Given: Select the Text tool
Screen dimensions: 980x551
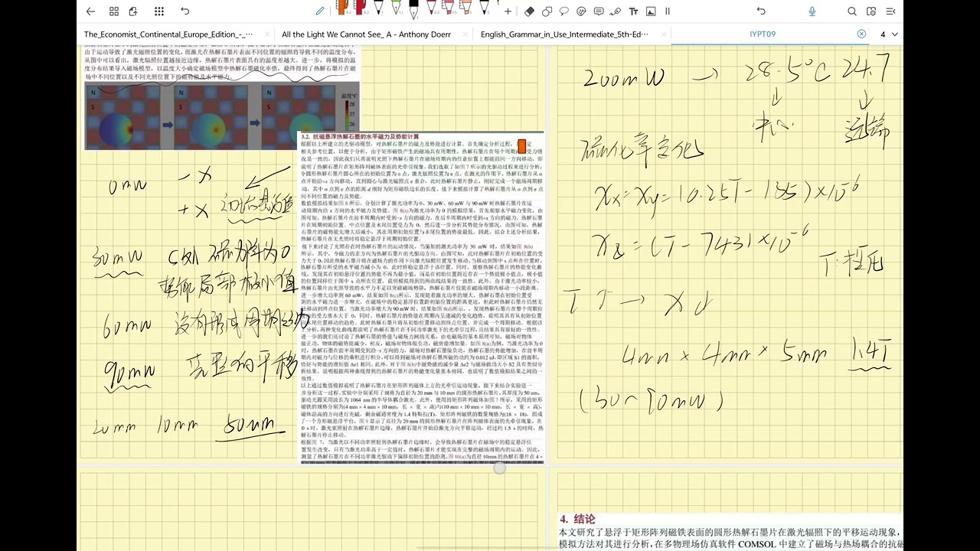Looking at the screenshot, I should point(633,11).
